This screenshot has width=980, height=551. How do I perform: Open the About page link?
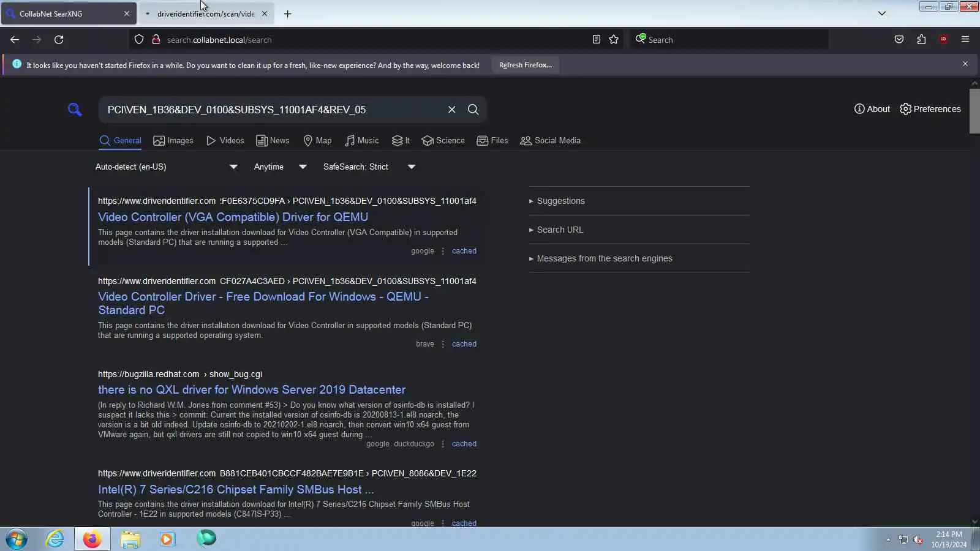(872, 109)
